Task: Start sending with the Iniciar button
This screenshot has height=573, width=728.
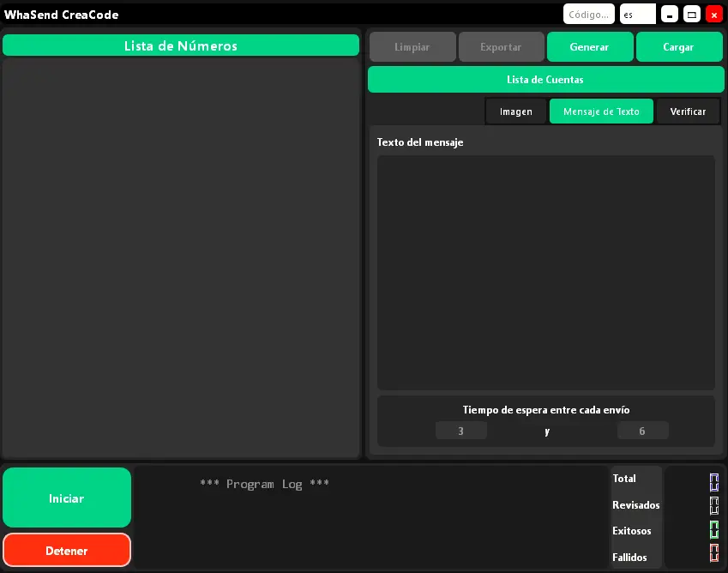Action: coord(66,498)
